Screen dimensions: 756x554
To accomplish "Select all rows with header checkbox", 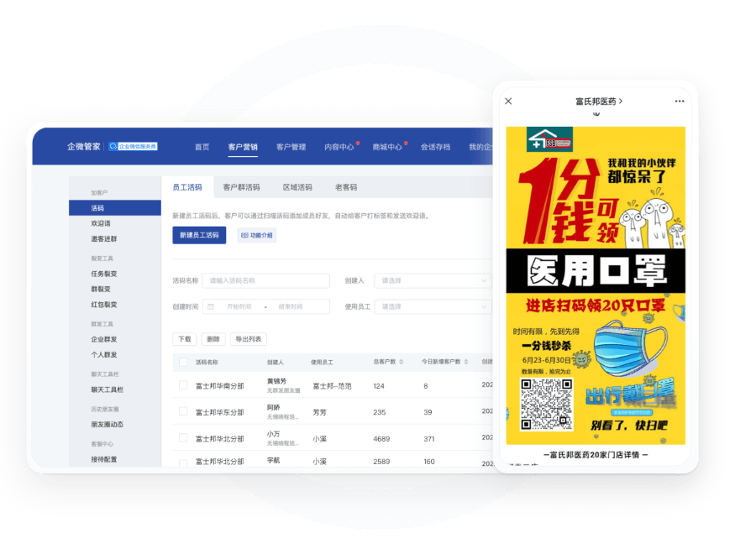I will tap(183, 362).
